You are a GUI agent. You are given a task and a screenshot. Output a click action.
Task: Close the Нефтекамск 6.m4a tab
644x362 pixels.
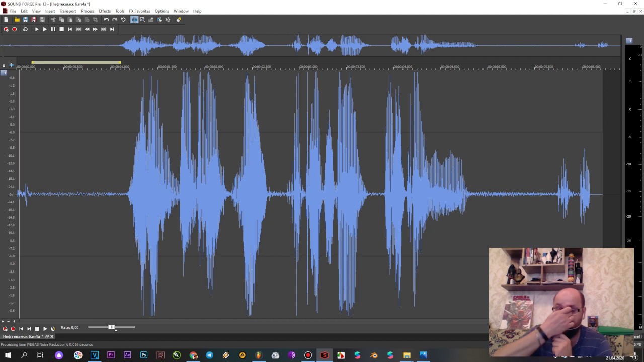click(52, 336)
